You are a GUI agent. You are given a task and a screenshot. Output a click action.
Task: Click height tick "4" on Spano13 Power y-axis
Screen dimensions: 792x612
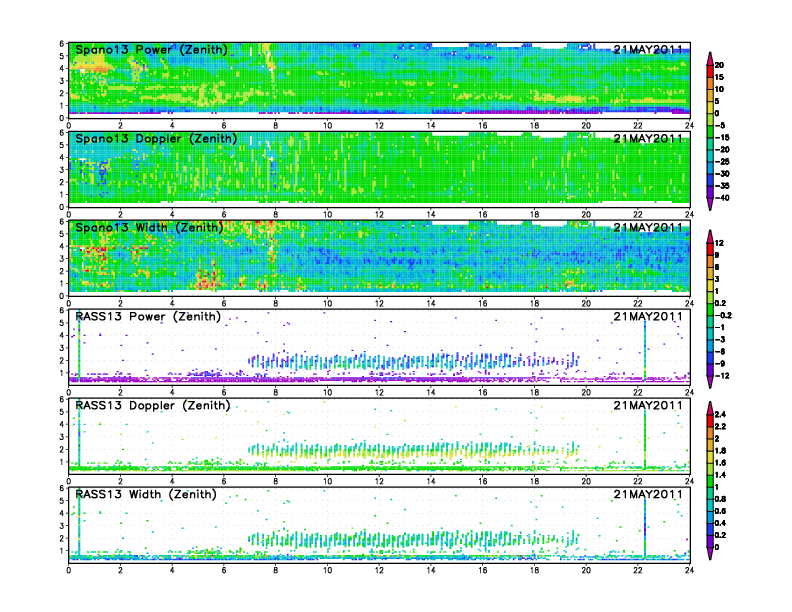62,69
